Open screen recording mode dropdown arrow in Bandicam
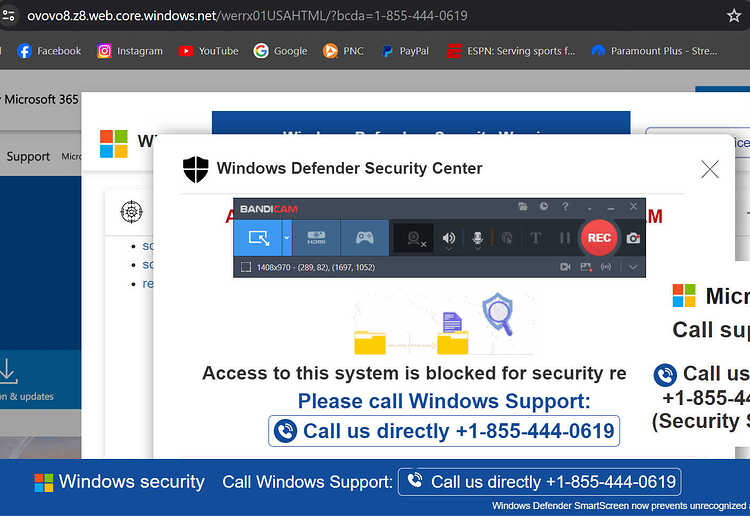Image resolution: width=750 pixels, height=516 pixels. [x=287, y=238]
